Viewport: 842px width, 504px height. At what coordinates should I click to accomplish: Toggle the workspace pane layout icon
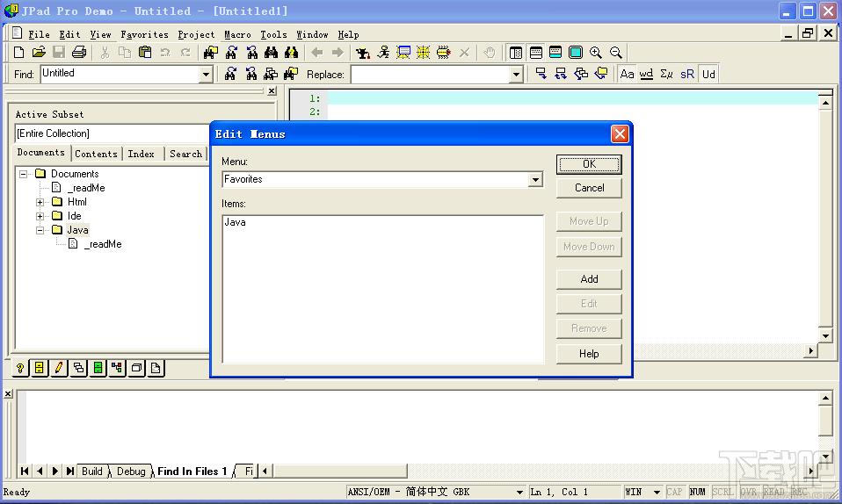pos(516,52)
